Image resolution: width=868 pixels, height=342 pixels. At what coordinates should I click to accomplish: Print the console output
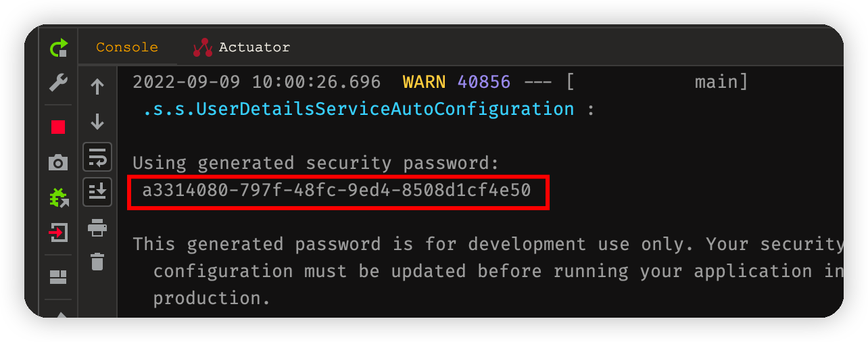pyautogui.click(x=97, y=228)
